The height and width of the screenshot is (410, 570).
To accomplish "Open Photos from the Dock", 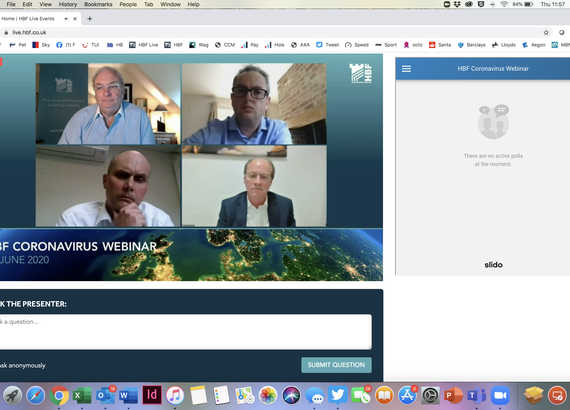I will [x=268, y=395].
